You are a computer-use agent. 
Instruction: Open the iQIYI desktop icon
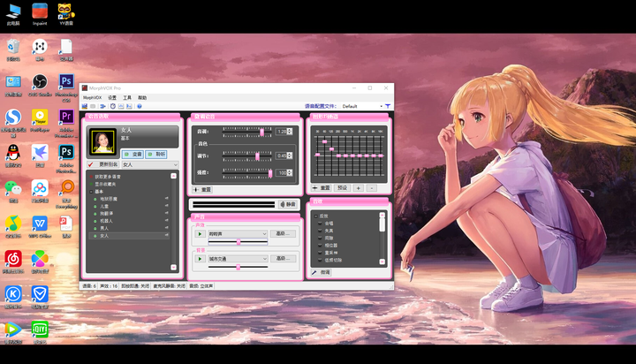[40, 332]
